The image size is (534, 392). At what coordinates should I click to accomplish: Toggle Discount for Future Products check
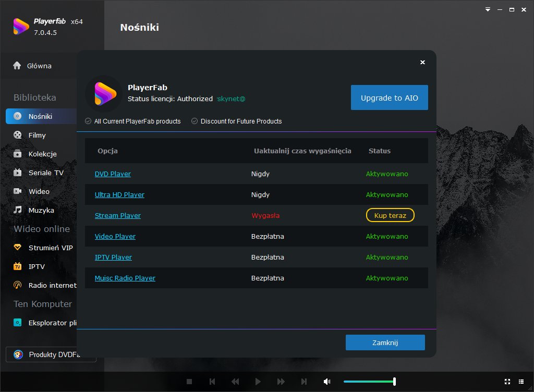(195, 121)
